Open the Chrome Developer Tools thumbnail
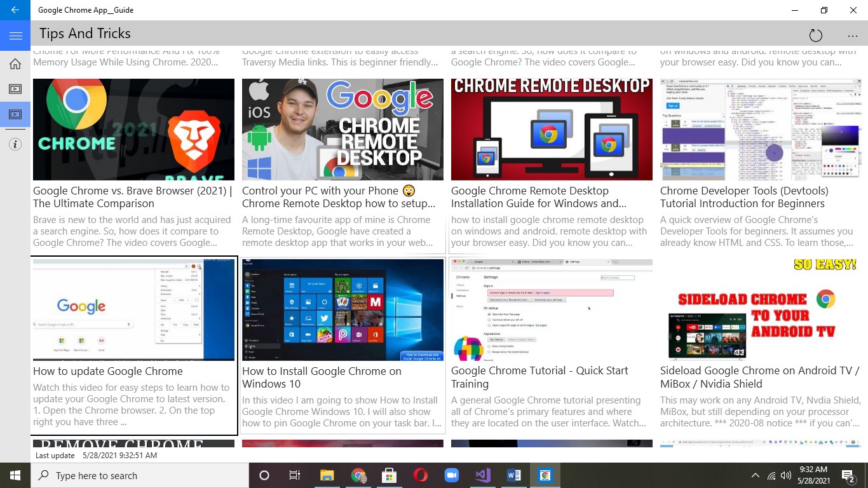Screen dimensions: 868x488 [x=761, y=130]
